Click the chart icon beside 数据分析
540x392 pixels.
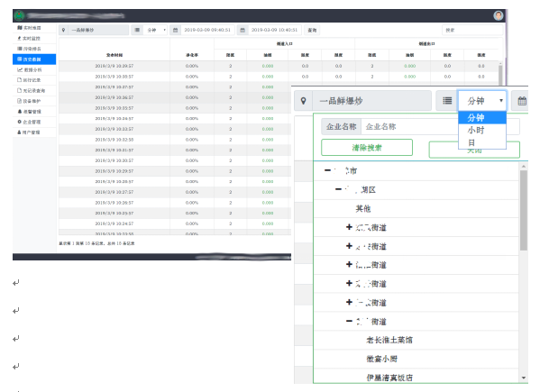pos(20,69)
